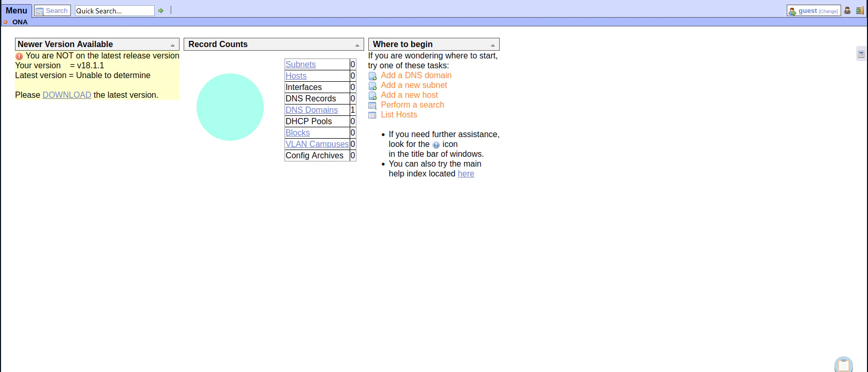868x372 pixels.
Task: Collapse the Newer Version Available panel
Action: tap(173, 46)
